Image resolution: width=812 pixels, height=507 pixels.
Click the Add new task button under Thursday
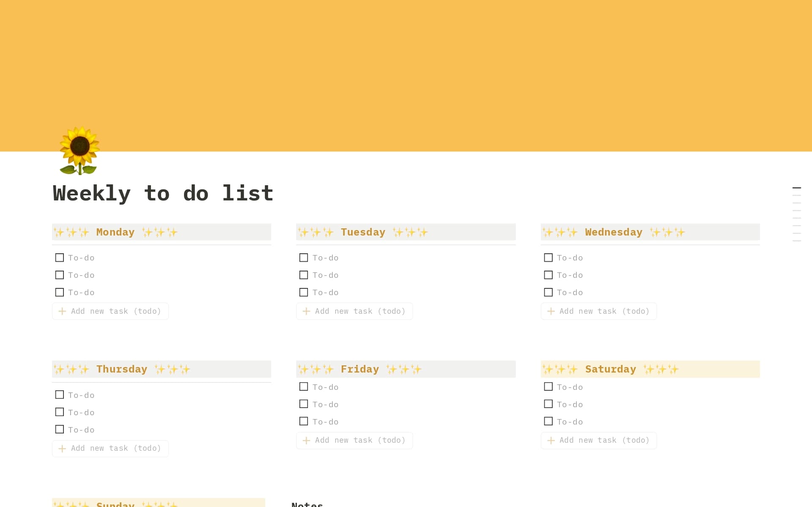click(x=110, y=448)
